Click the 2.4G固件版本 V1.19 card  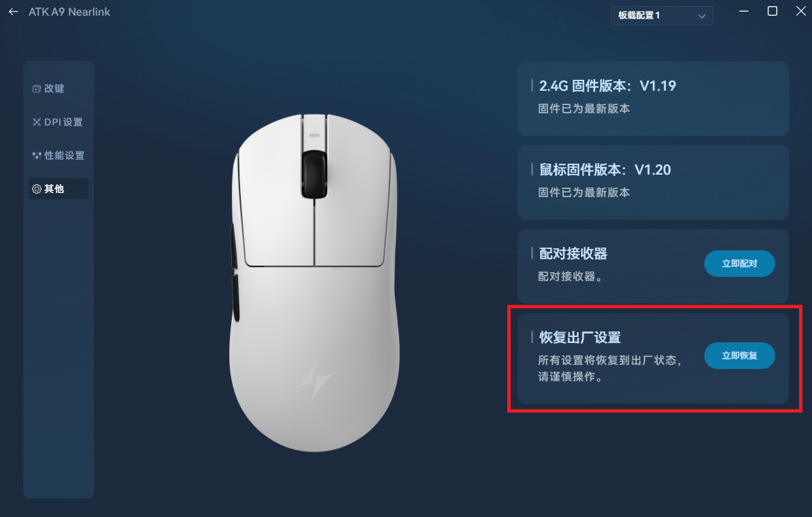coord(652,98)
